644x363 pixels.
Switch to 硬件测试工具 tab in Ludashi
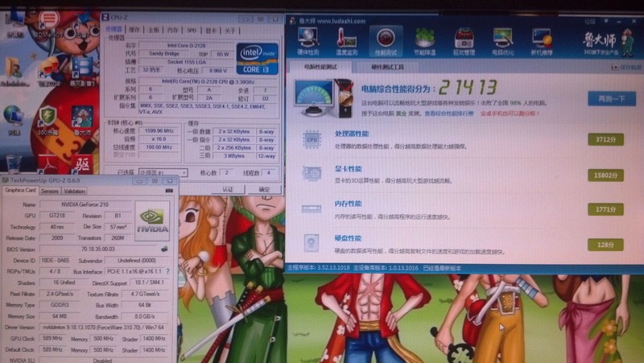388,67
